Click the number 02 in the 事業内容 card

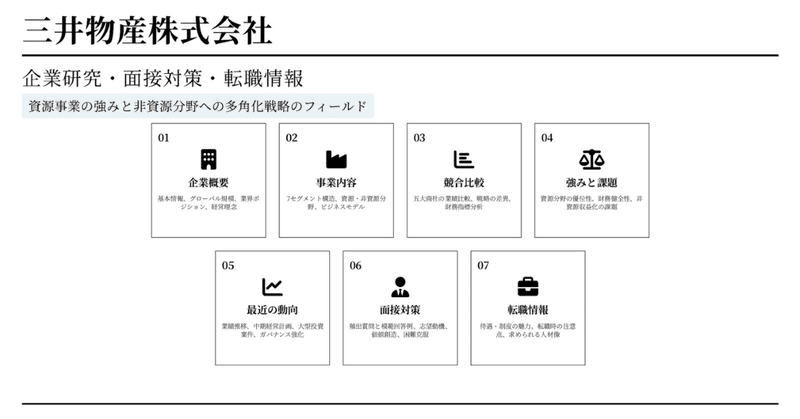[291, 138]
